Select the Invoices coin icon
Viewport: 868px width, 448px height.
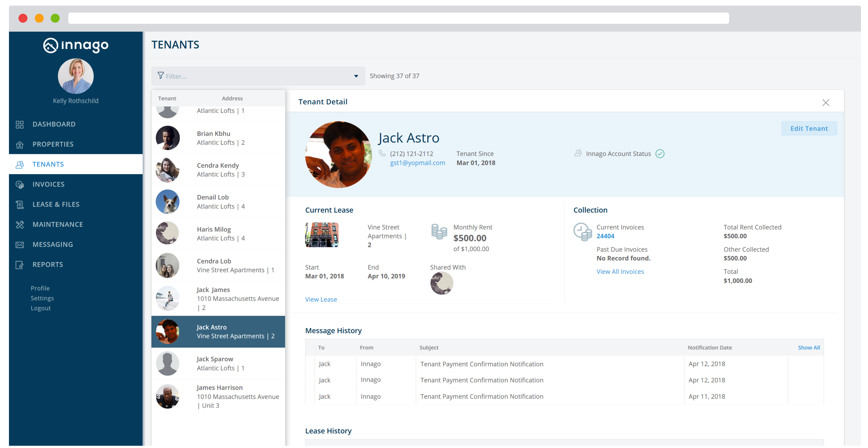20,184
